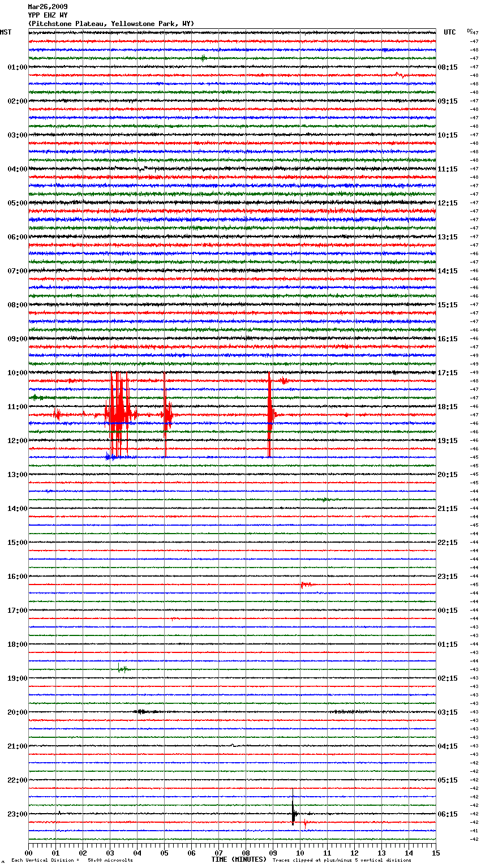Click the 04:00 MST row label
The width and height of the screenshot is (481, 868).
(x=18, y=169)
